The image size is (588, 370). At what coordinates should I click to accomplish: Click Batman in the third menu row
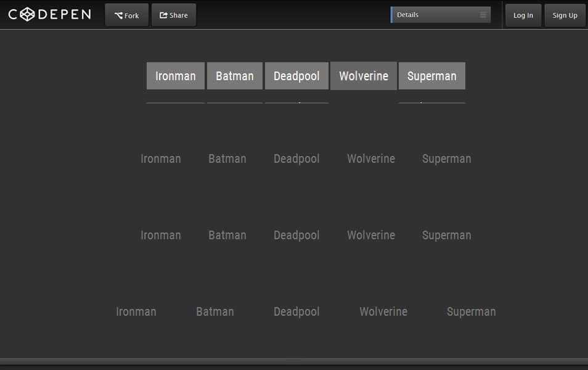[x=227, y=235]
